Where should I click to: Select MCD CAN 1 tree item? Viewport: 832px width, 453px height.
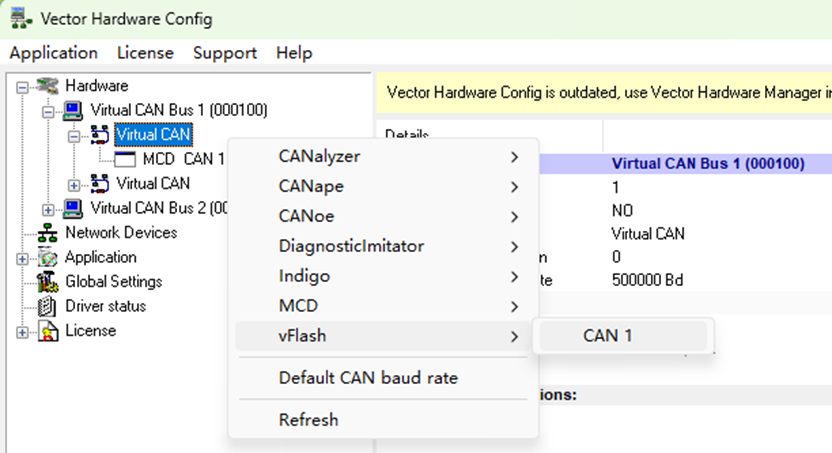coord(183,159)
